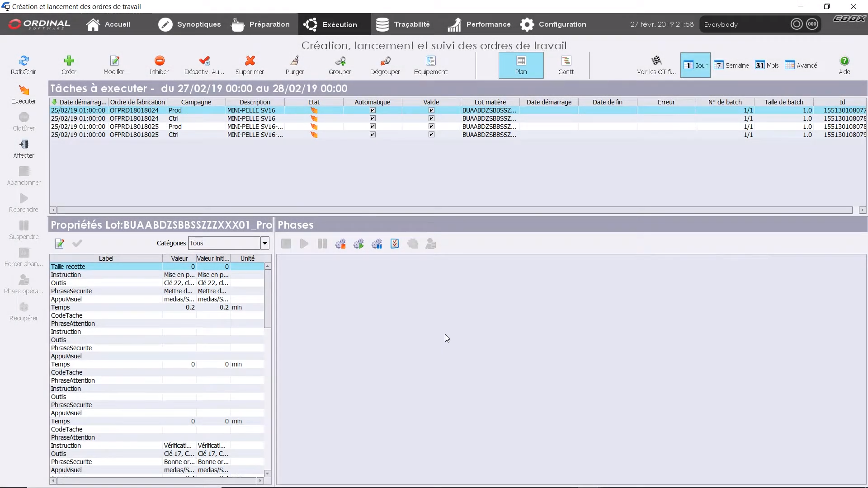Click the Grouper icon

tap(340, 65)
